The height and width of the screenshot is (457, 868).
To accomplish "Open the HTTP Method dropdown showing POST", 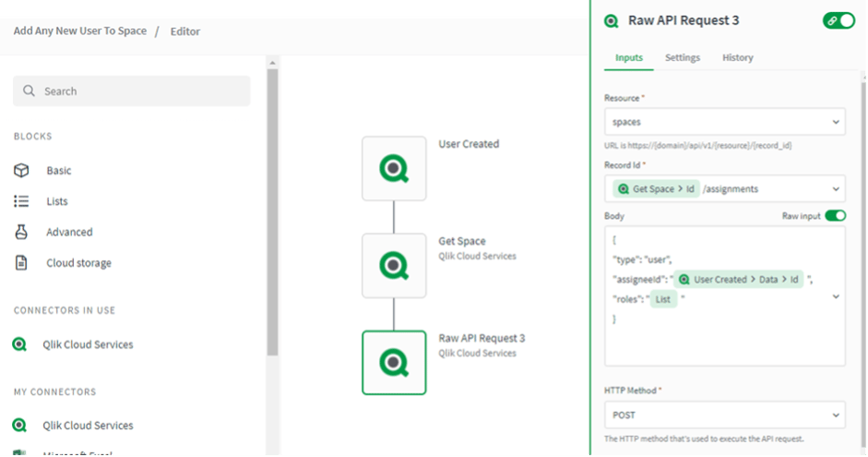I will pos(725,415).
